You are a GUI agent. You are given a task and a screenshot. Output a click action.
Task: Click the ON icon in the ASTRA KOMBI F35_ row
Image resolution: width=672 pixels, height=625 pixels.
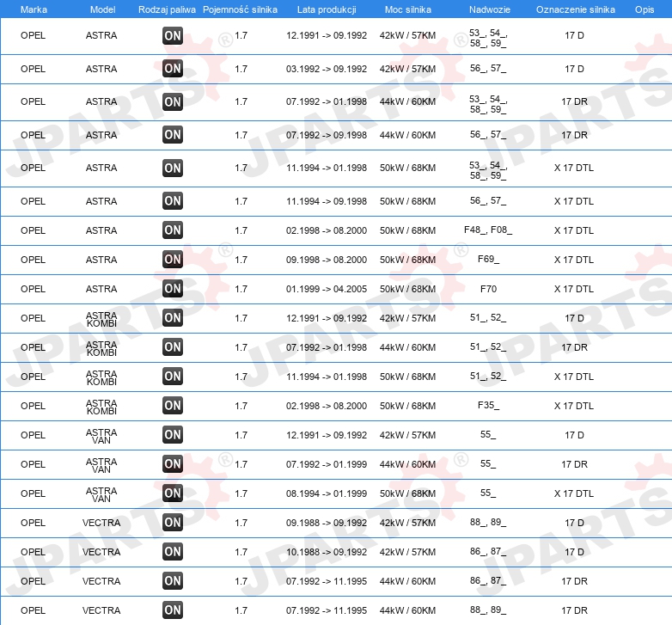[x=173, y=406]
